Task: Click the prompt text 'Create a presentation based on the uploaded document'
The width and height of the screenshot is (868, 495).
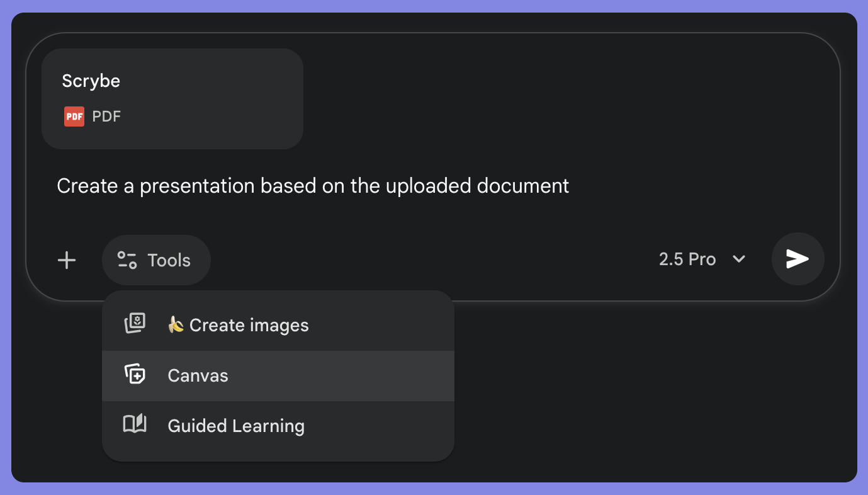Action: tap(313, 186)
